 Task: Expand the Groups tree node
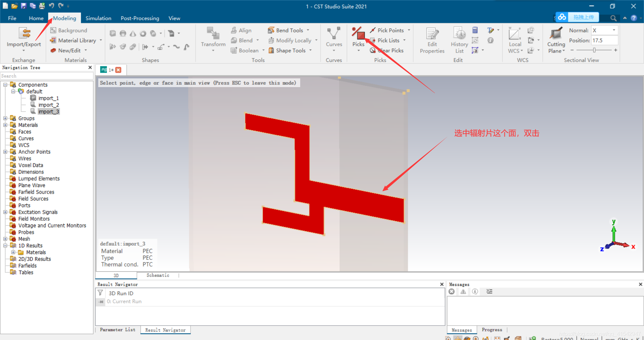pos(5,118)
